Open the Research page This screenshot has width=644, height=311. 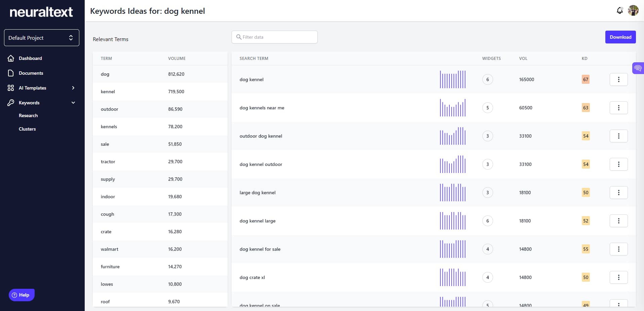tap(28, 115)
